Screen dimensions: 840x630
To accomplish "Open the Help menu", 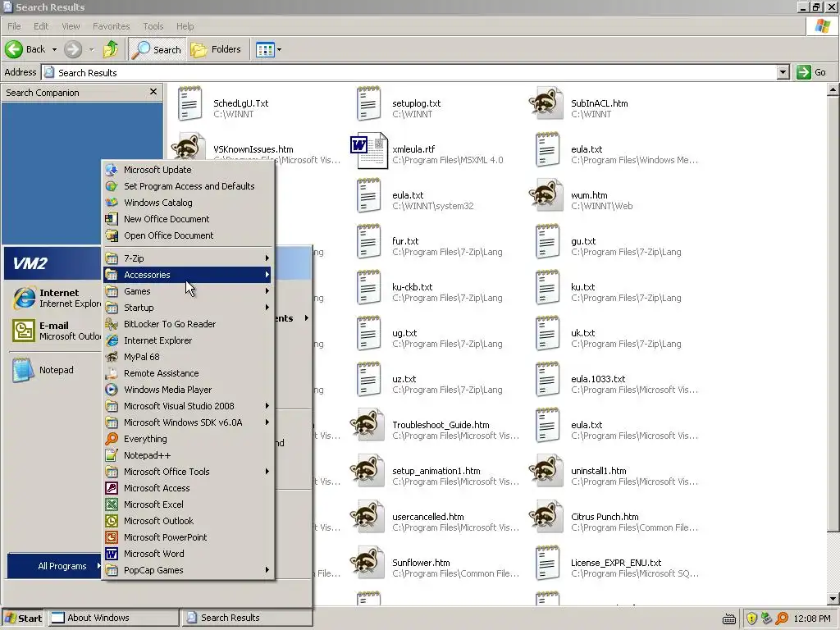I will coord(185,26).
